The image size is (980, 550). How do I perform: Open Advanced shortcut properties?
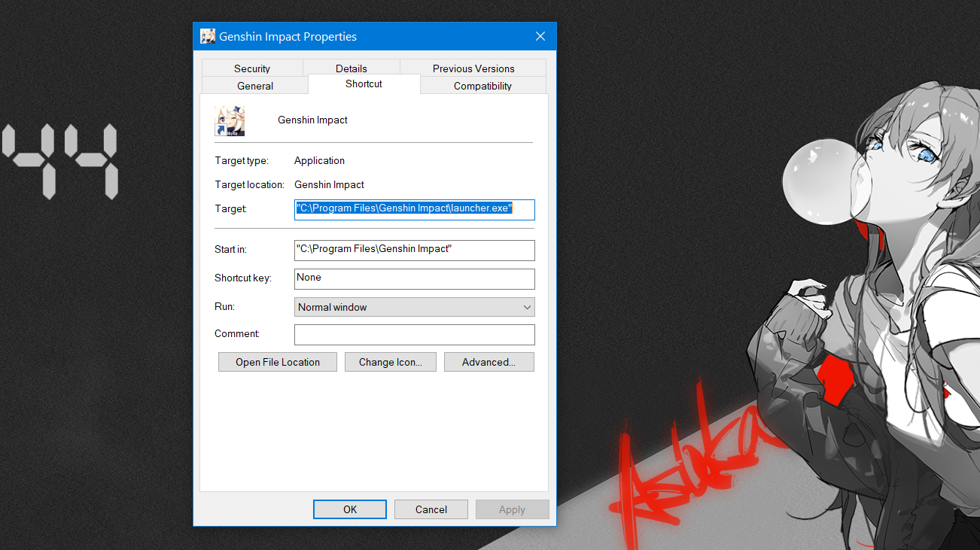488,362
